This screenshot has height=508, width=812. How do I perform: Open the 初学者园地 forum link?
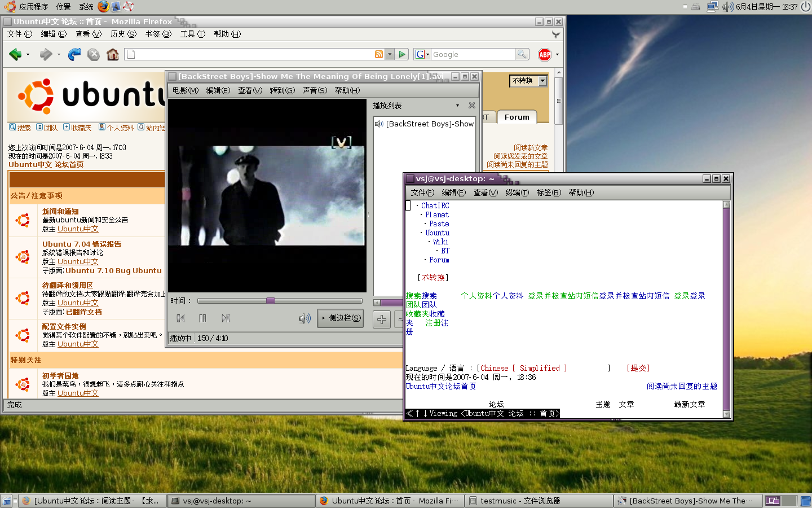(60, 376)
